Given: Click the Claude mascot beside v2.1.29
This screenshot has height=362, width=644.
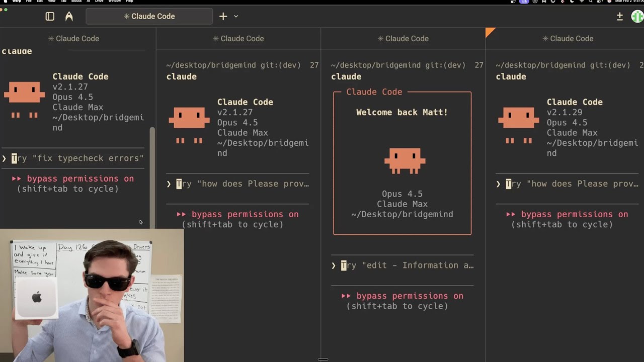Looking at the screenshot, I should pyautogui.click(x=519, y=125).
